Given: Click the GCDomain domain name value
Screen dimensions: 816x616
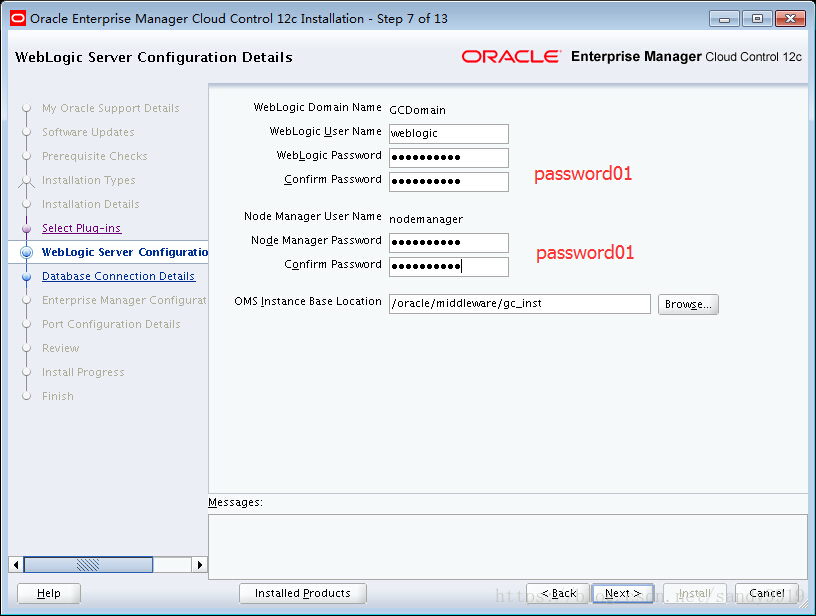Looking at the screenshot, I should 417,110.
